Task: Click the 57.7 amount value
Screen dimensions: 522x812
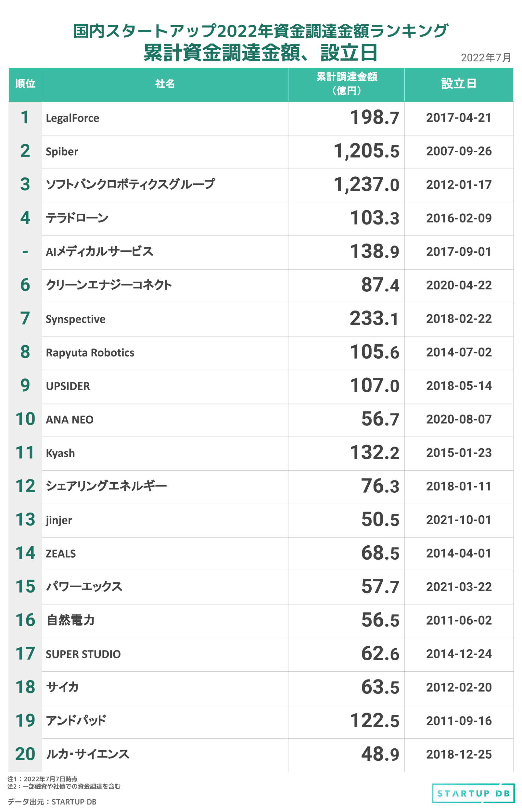Action: tap(380, 587)
